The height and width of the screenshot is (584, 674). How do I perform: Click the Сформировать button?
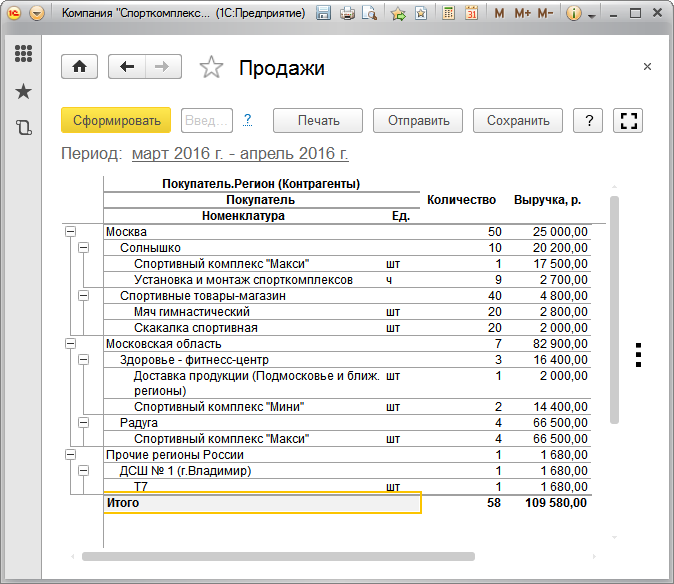click(116, 120)
